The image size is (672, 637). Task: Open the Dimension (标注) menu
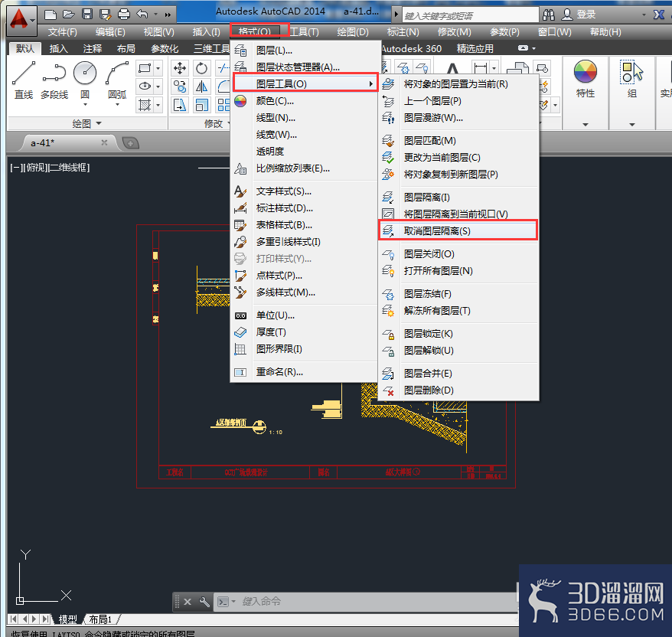click(403, 32)
